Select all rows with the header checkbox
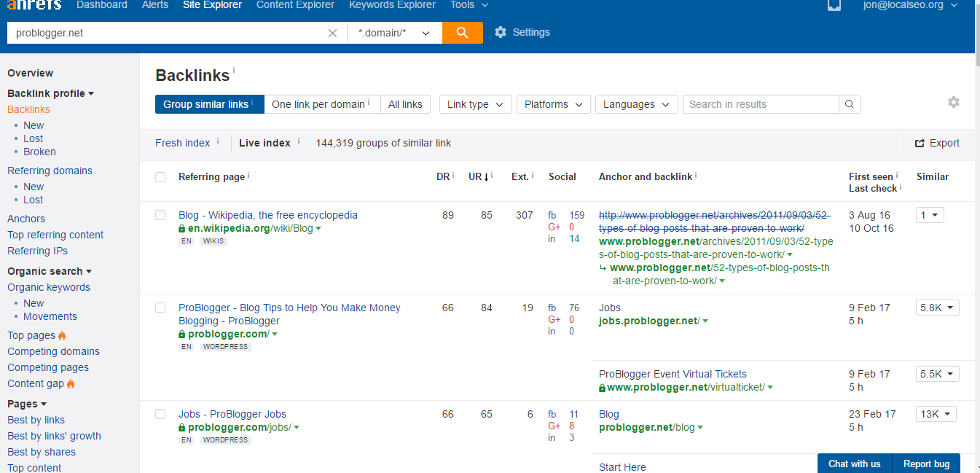980x473 pixels. 160,177
